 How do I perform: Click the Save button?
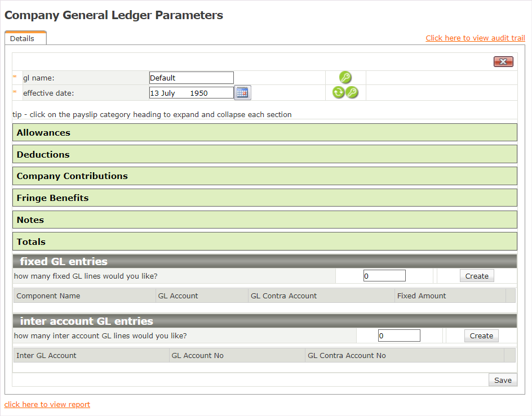point(503,380)
